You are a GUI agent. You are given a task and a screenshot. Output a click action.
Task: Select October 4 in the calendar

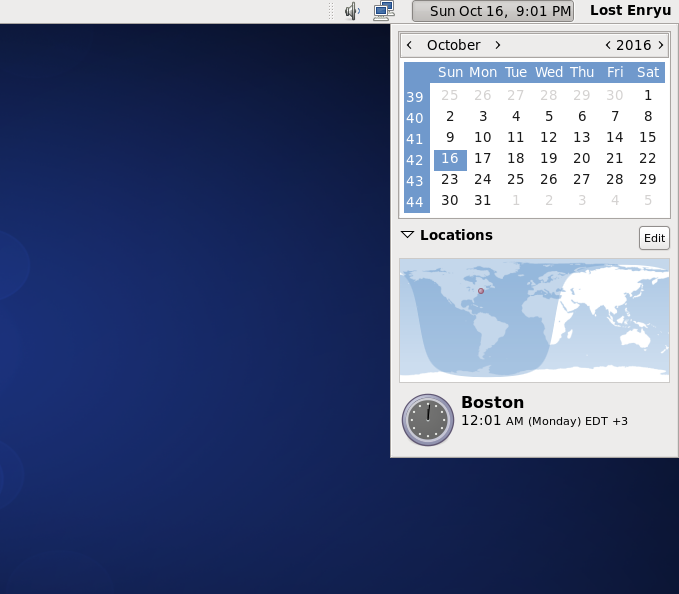pyautogui.click(x=516, y=116)
